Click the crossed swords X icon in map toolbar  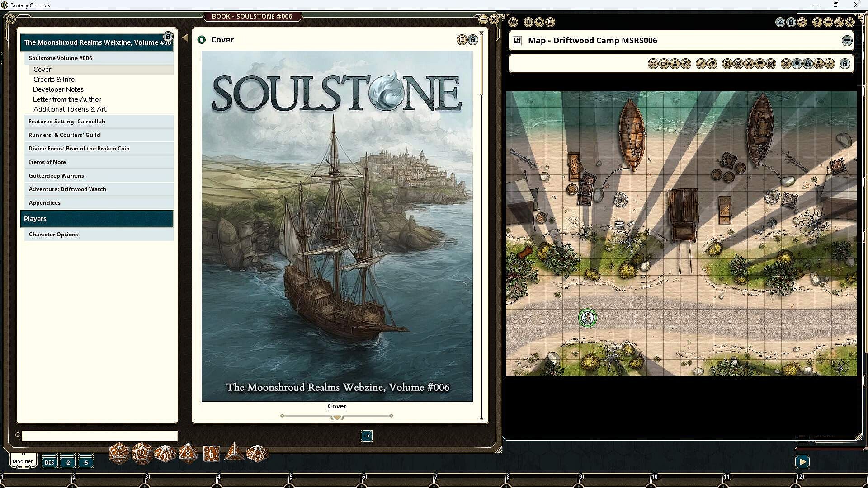749,64
